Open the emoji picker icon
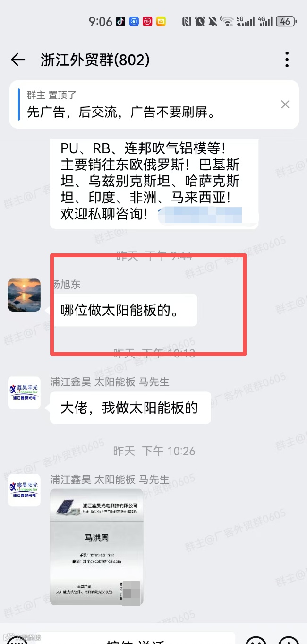This screenshot has width=307, height=644. click(256, 639)
